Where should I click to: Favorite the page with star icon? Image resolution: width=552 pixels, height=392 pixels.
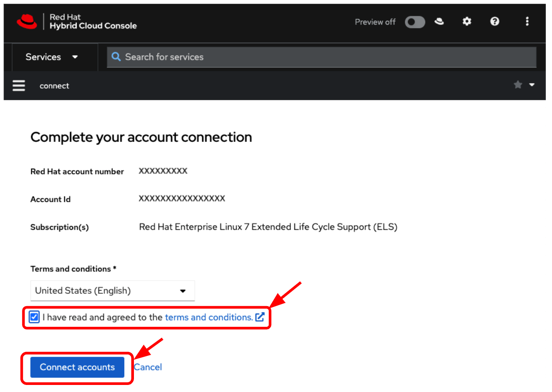518,85
